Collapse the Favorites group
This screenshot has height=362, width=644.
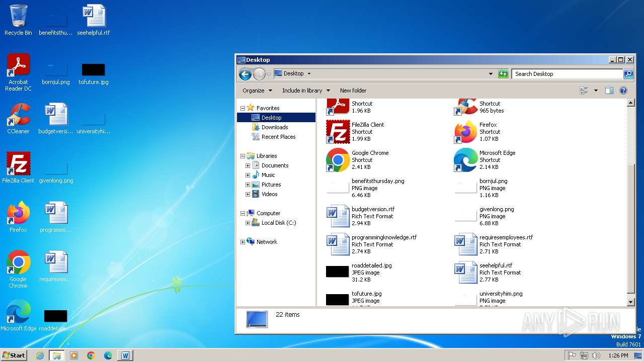[243, 108]
